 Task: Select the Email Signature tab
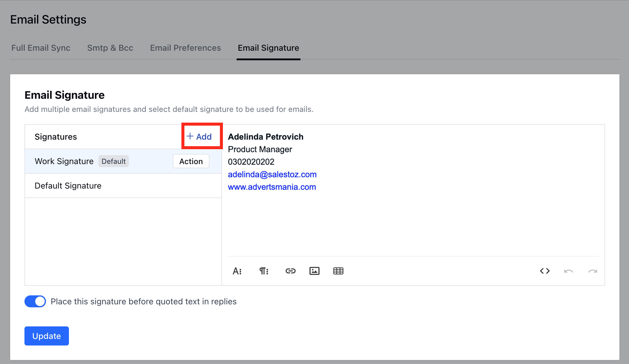click(x=268, y=48)
